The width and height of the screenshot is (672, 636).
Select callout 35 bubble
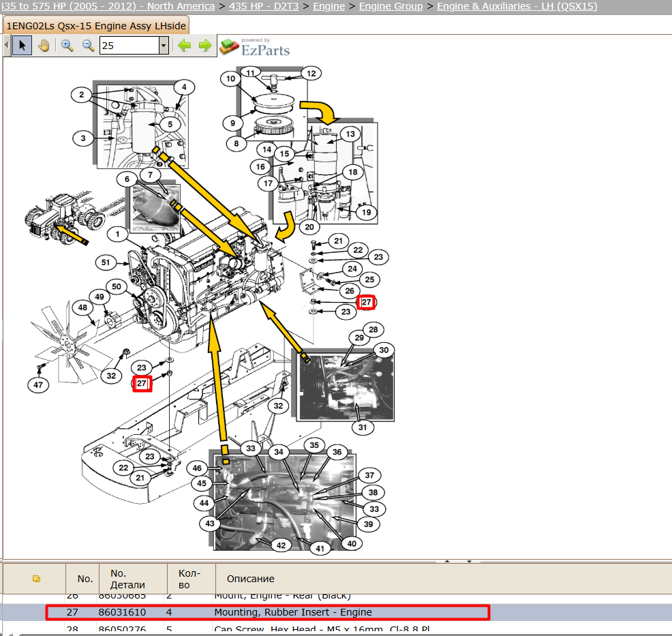(x=314, y=445)
